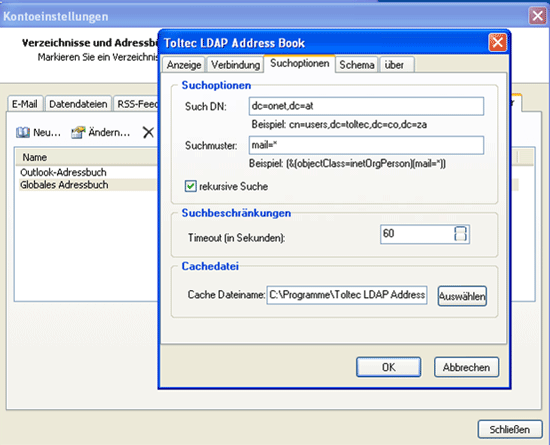Screen dimensions: 550x445
Task: Click the Ändern... label text
Action: (109, 133)
